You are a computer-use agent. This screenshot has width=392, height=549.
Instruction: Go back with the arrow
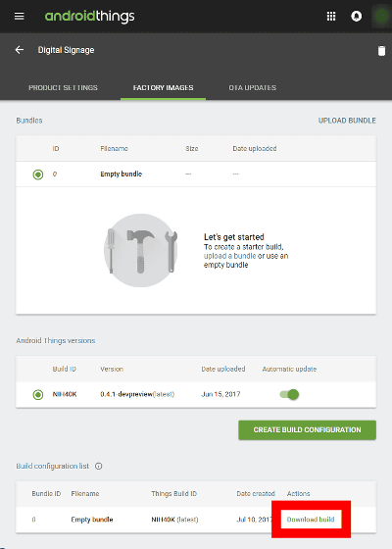pos(20,50)
